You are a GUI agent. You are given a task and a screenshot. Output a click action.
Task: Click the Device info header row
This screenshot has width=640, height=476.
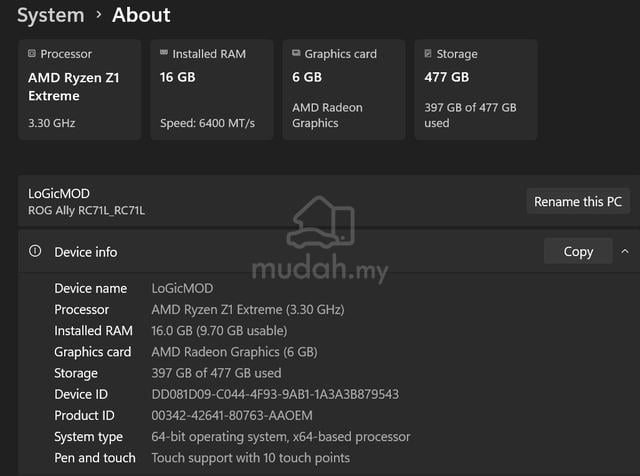coord(329,251)
